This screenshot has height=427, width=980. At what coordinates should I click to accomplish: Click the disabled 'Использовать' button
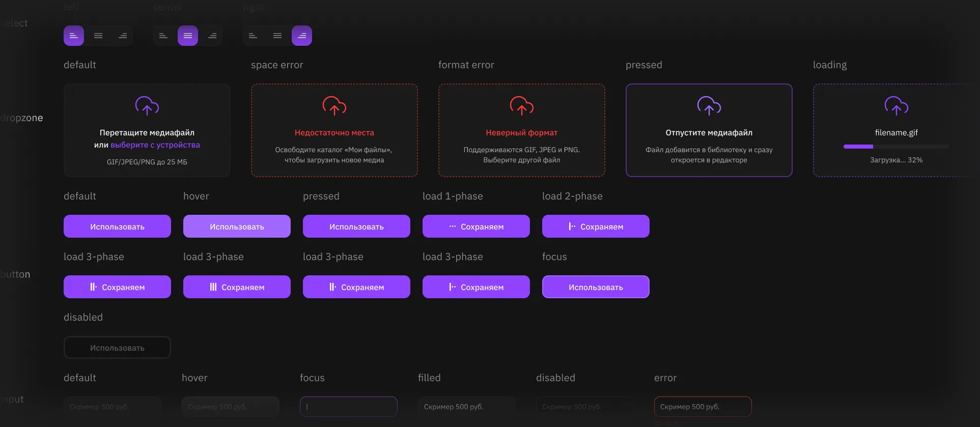pyautogui.click(x=117, y=348)
